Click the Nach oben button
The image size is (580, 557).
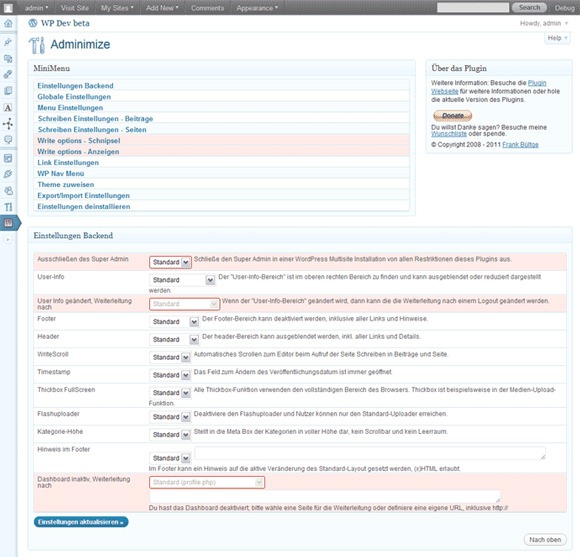click(x=545, y=540)
